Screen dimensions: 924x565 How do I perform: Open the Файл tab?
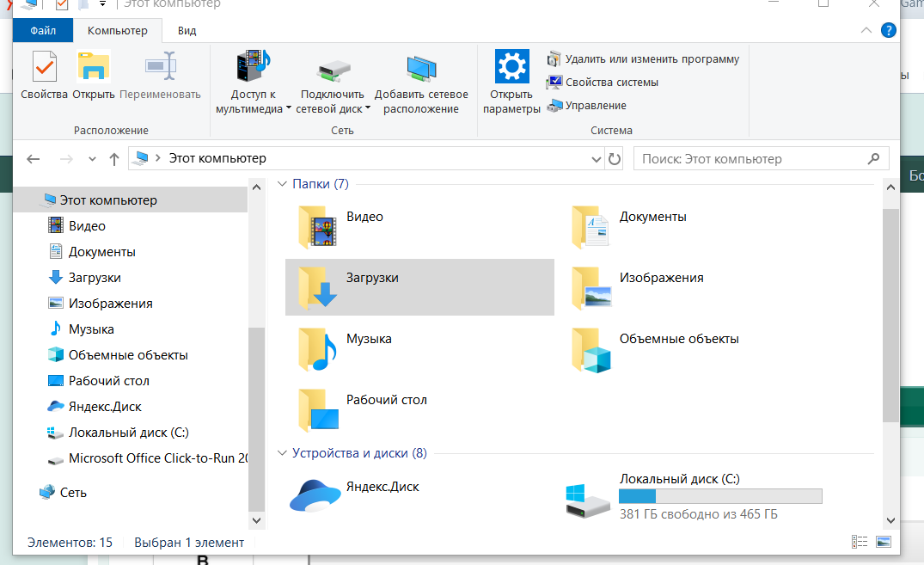43,30
